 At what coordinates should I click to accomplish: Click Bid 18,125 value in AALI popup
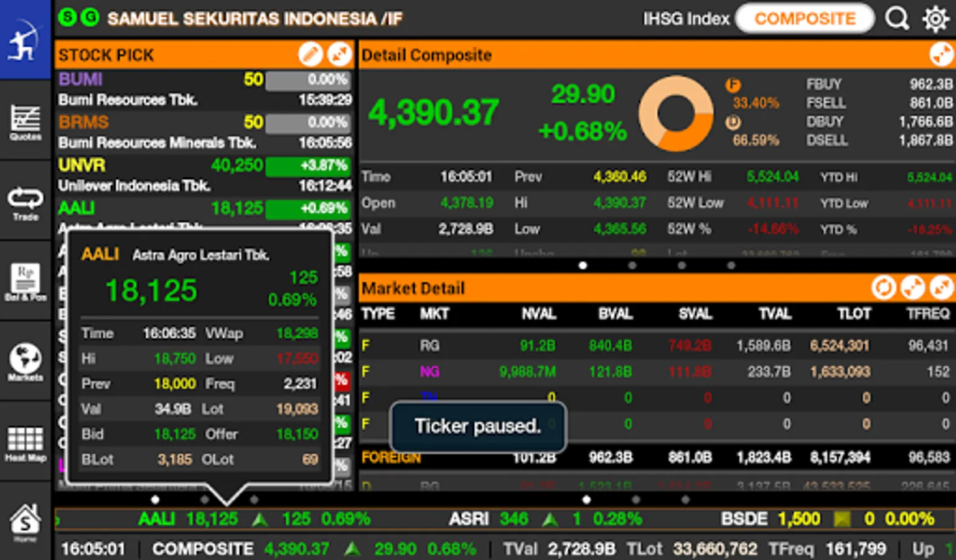pyautogui.click(x=175, y=434)
